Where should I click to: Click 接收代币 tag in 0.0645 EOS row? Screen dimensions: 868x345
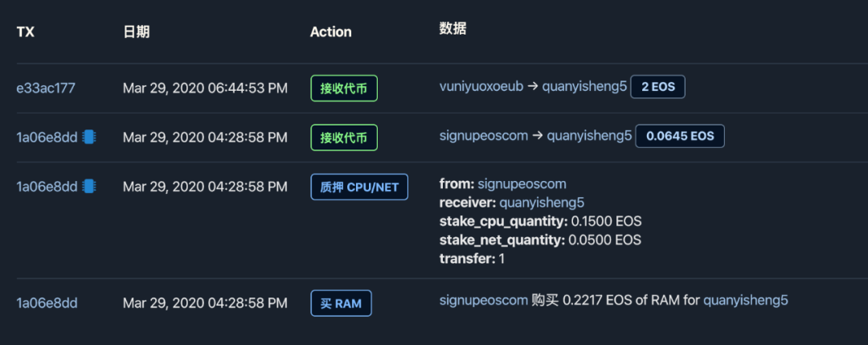coord(343,138)
